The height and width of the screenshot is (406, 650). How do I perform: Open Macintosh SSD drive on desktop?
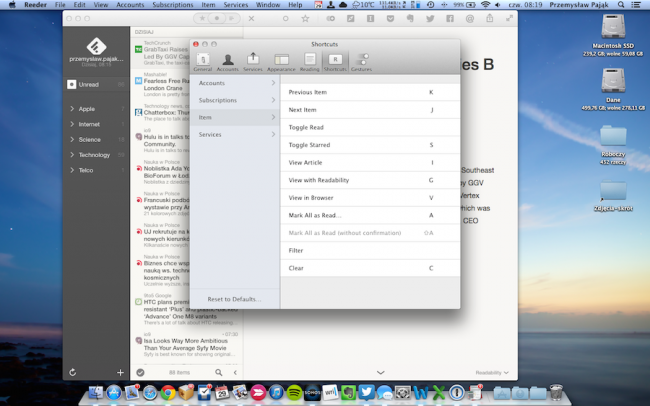(613, 35)
